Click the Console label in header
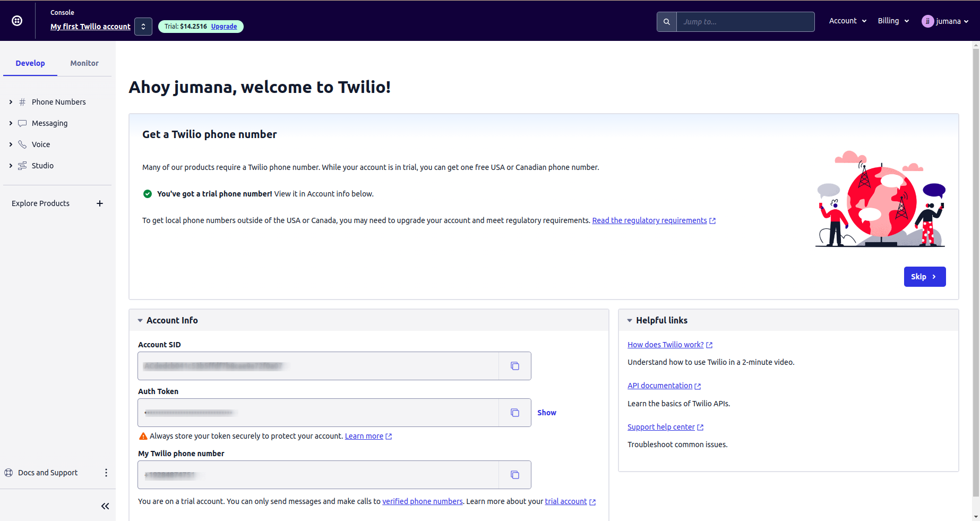 tap(62, 12)
